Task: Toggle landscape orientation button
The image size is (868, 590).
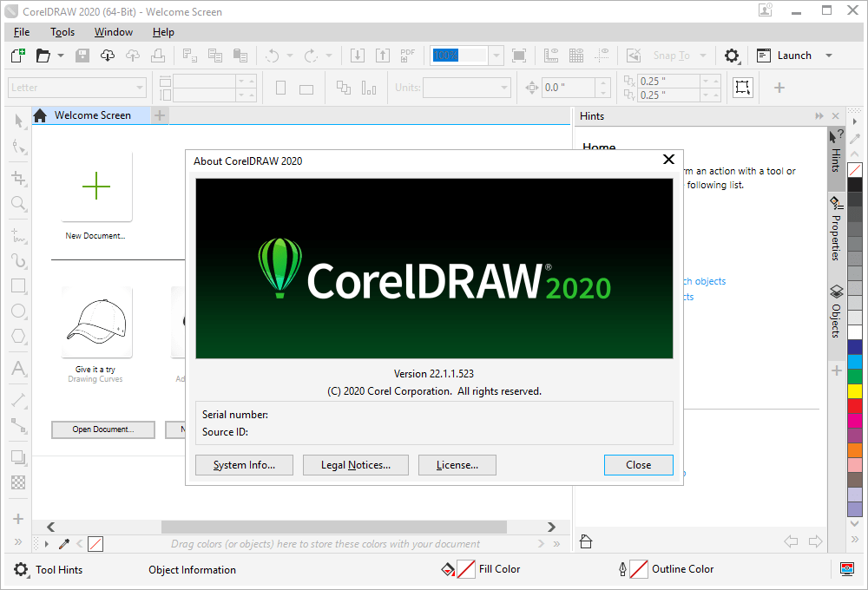Action: click(x=306, y=89)
